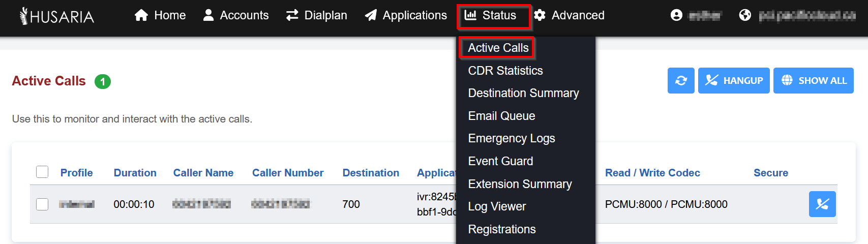Sort by Read / Write Codec column
Image resolution: width=868 pixels, height=244 pixels.
coord(652,173)
